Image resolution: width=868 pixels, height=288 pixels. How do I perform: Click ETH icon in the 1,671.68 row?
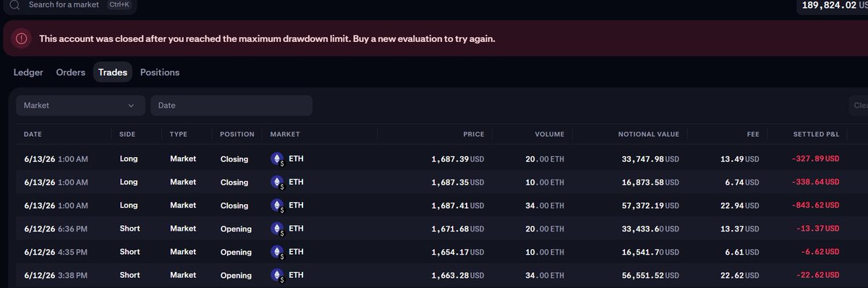point(277,229)
